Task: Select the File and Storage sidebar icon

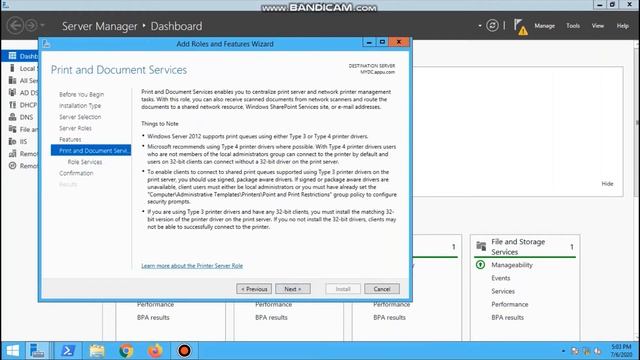Action: [12, 129]
